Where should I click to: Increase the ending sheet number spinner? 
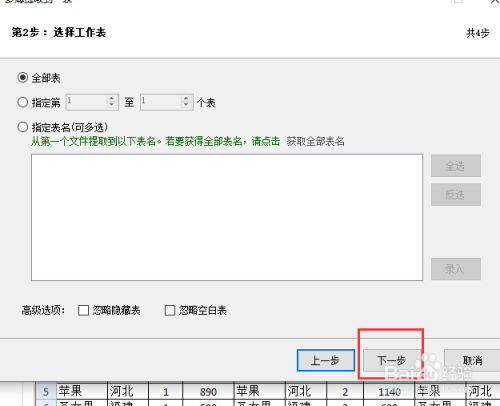pos(186,98)
